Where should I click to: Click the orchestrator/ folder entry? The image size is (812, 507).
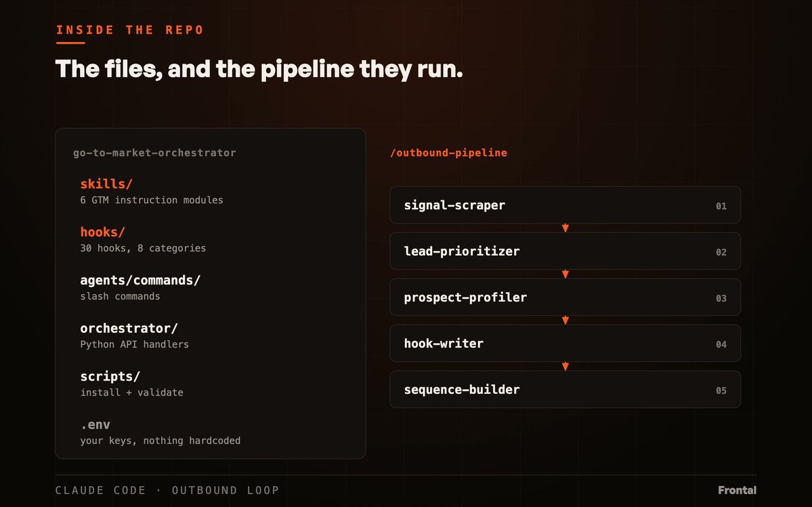point(129,328)
